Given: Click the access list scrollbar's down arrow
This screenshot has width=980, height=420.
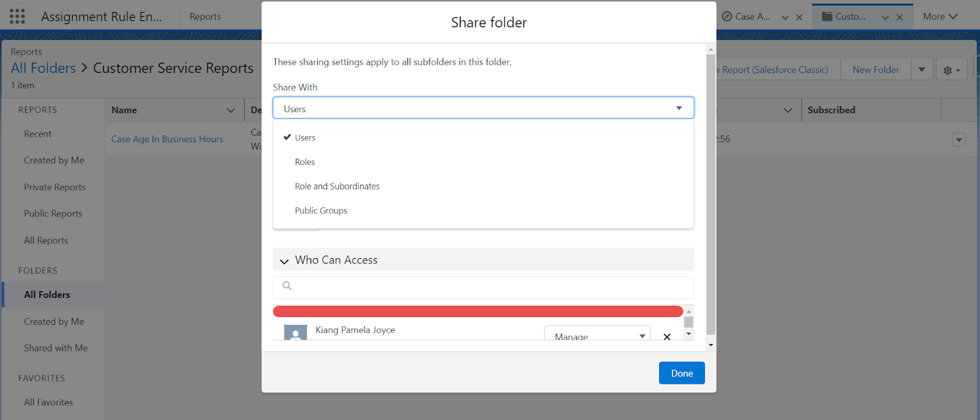Looking at the screenshot, I should tap(688, 334).
